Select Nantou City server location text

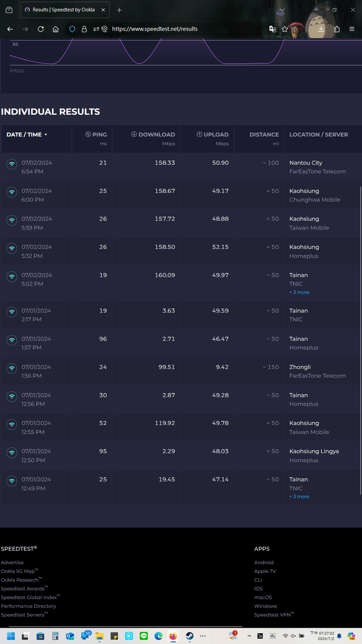pyautogui.click(x=306, y=163)
